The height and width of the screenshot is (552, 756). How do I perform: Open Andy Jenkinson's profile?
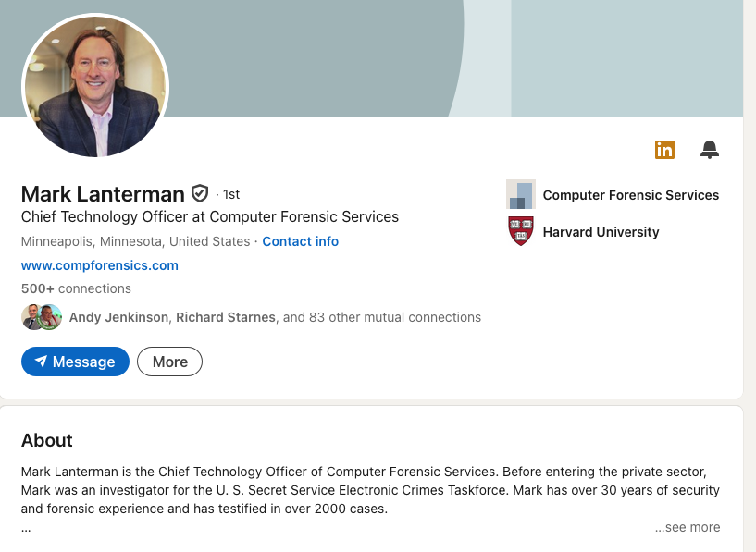point(118,316)
